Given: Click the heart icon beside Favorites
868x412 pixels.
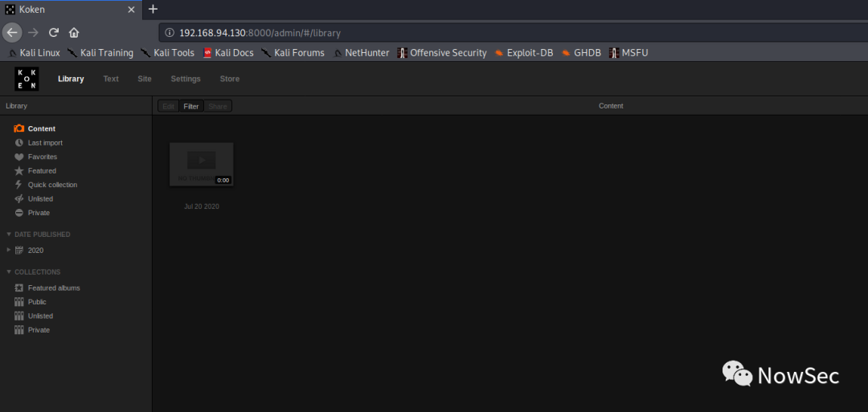Looking at the screenshot, I should point(18,157).
